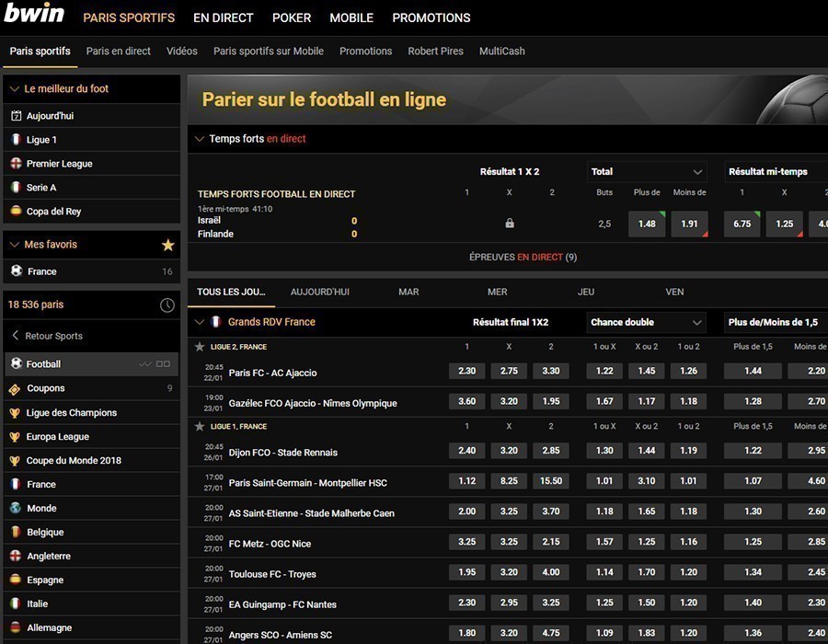Click the Parier sur le football banner

click(x=508, y=99)
